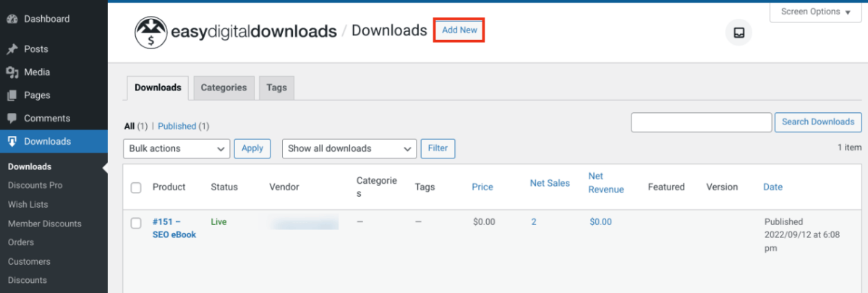
Task: Check the SEO eBook row checkbox
Action: pyautogui.click(x=136, y=223)
